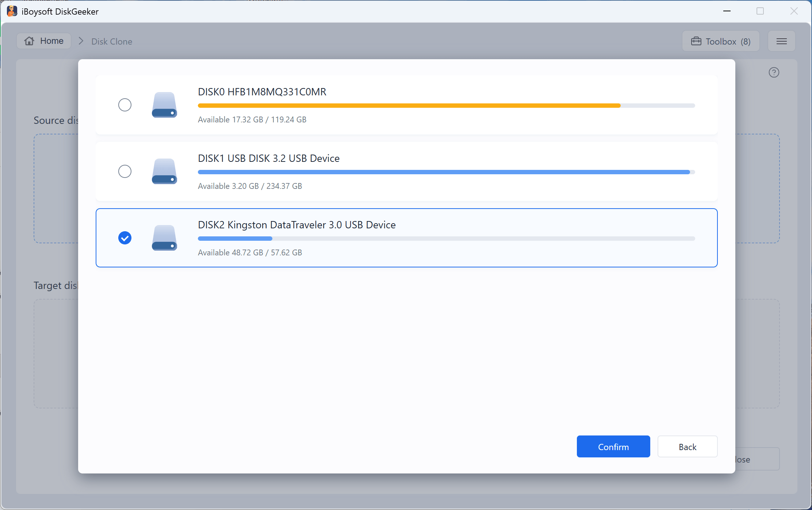This screenshot has height=510, width=812.
Task: Click the DISK1 USB drive icon
Action: coord(164,171)
